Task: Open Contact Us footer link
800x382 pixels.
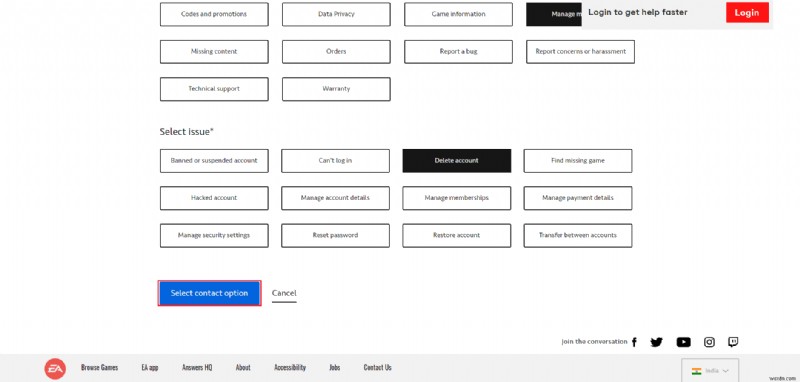Action: [378, 367]
